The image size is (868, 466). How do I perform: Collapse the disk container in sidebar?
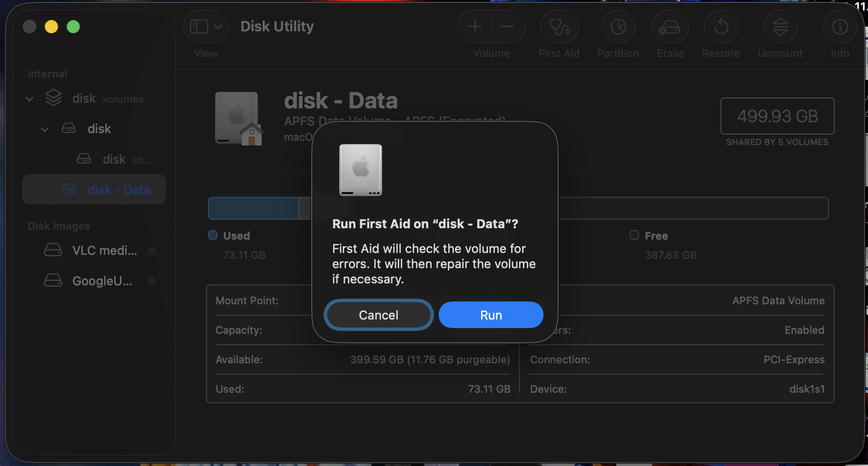pyautogui.click(x=45, y=129)
